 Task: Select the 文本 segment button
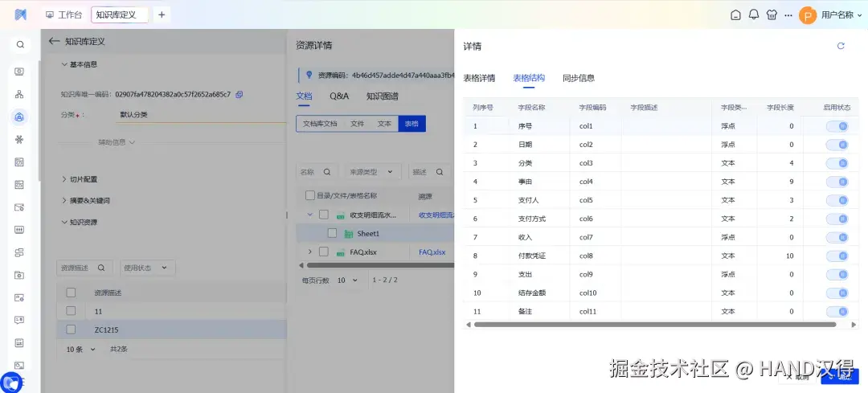tap(384, 124)
